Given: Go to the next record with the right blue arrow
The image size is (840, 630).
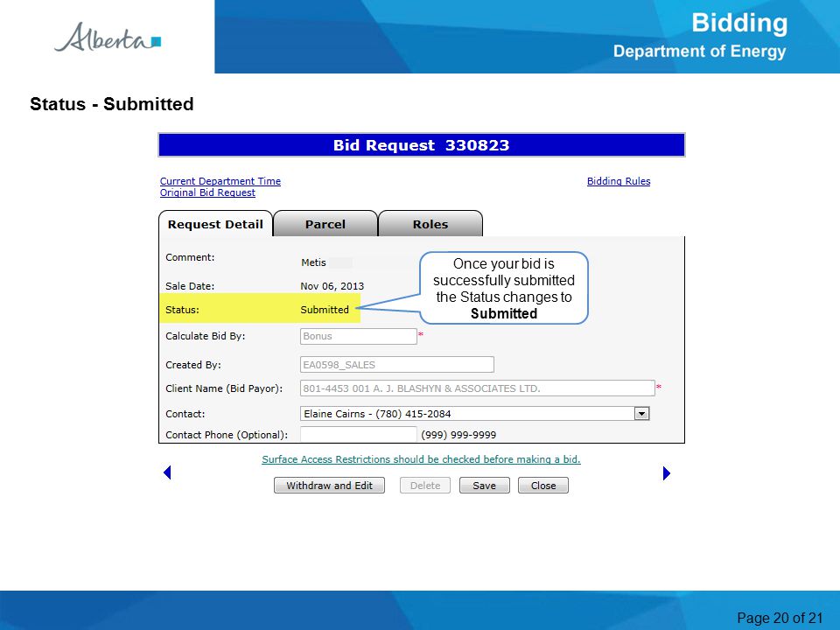Looking at the screenshot, I should point(667,473).
